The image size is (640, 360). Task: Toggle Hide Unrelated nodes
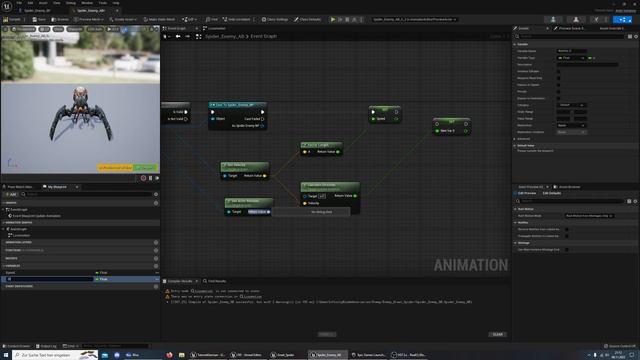[236, 19]
